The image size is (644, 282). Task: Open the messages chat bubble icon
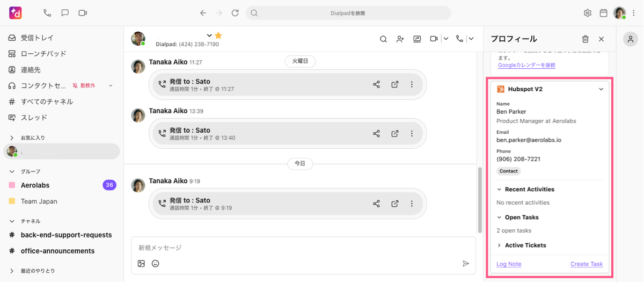tap(65, 13)
